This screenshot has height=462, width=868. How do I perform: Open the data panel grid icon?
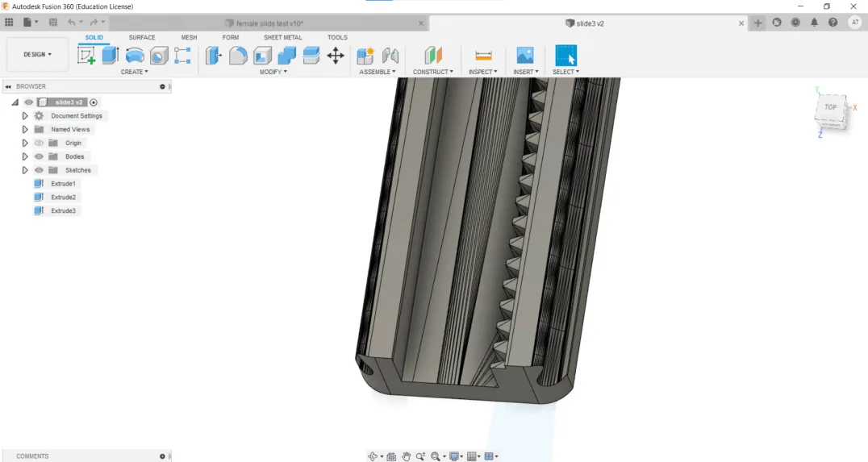(9, 22)
